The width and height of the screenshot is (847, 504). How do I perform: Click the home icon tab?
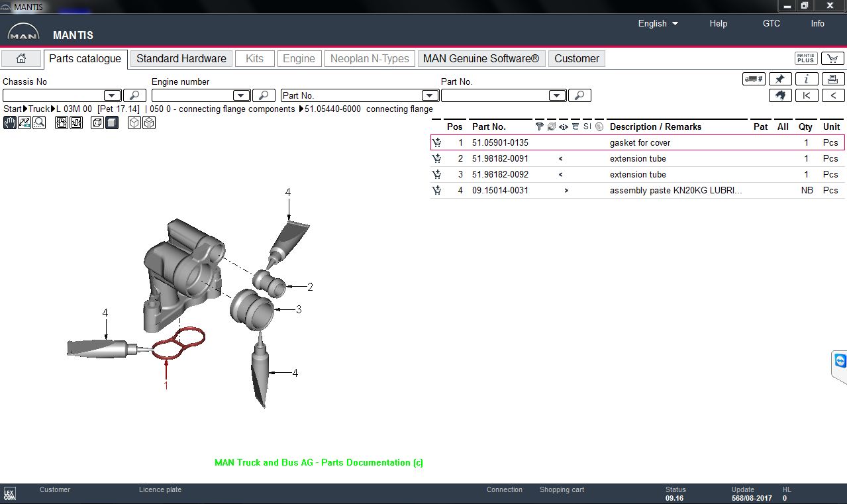pyautogui.click(x=21, y=58)
